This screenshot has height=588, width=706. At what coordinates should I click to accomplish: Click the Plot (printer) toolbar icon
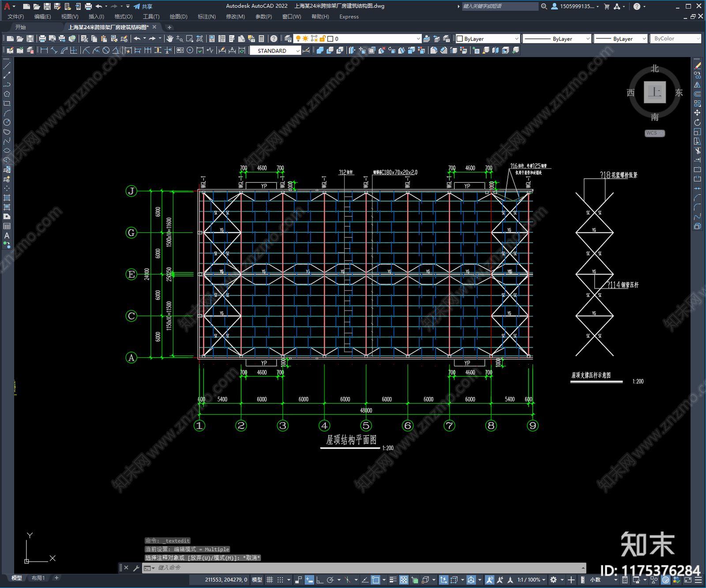tap(42, 39)
